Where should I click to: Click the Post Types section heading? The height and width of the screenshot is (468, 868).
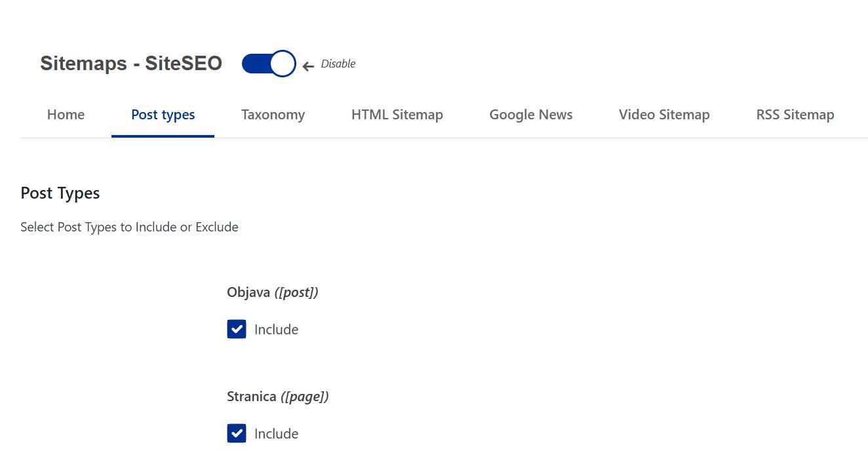tap(60, 193)
